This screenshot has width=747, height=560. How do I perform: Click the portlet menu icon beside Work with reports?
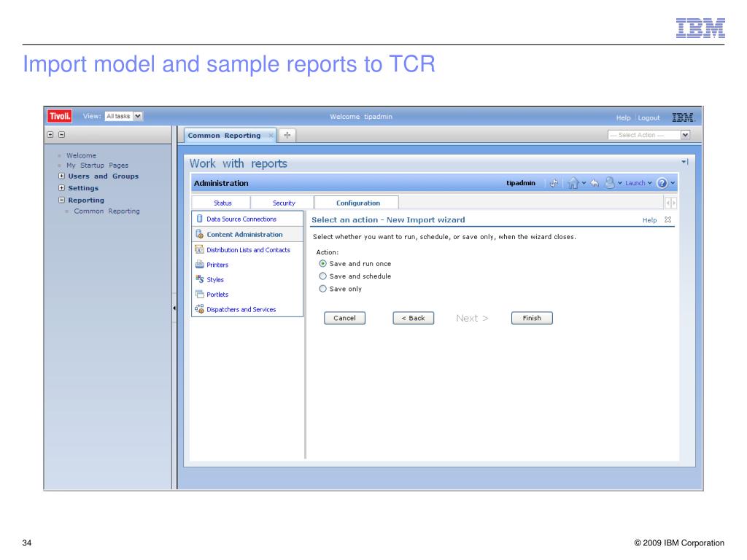point(684,162)
